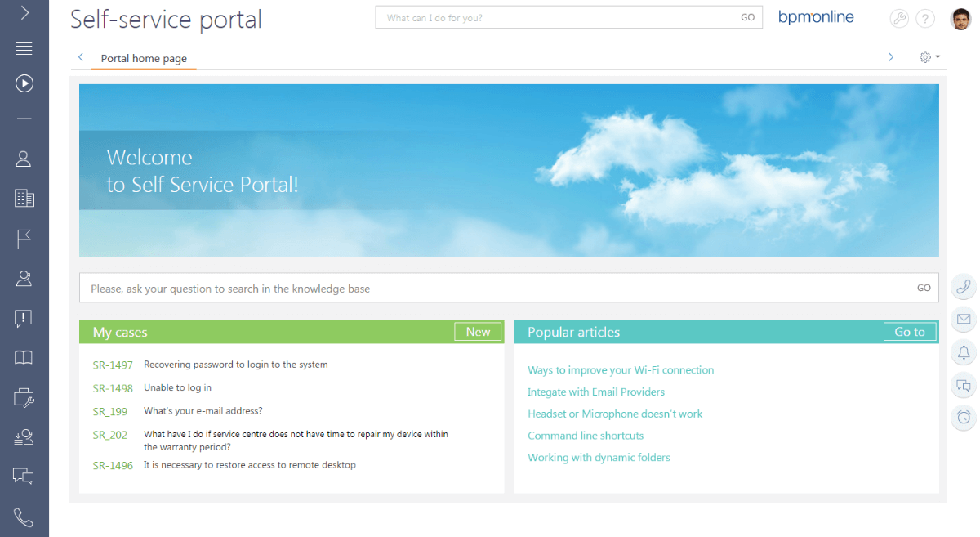Click the forward chevron beside the tab bar
Screen dimensions: 980x537
click(x=890, y=57)
